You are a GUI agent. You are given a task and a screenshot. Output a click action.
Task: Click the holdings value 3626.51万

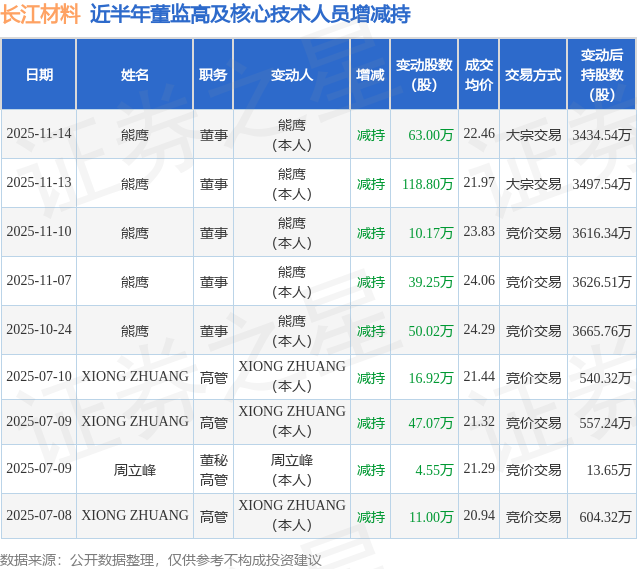[x=602, y=282]
